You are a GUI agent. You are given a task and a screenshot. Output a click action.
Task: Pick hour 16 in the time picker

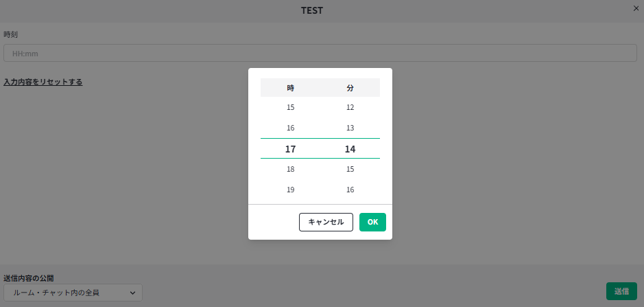click(x=290, y=128)
